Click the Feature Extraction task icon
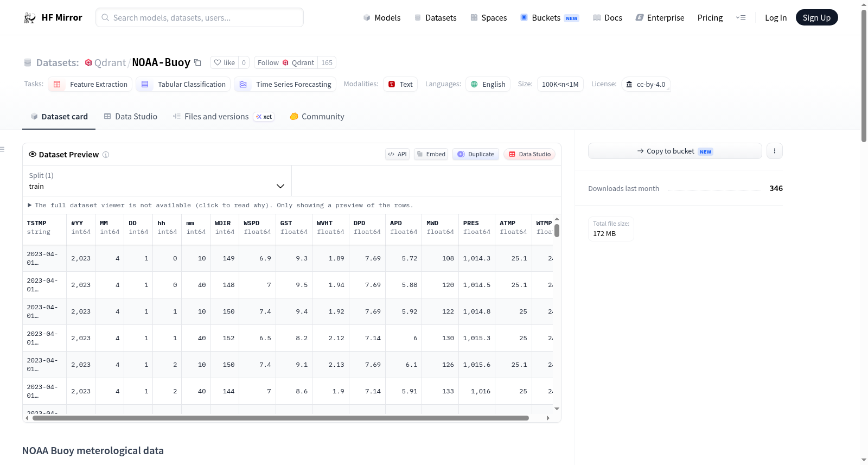Viewport: 868px width, 465px height. pos(57,84)
